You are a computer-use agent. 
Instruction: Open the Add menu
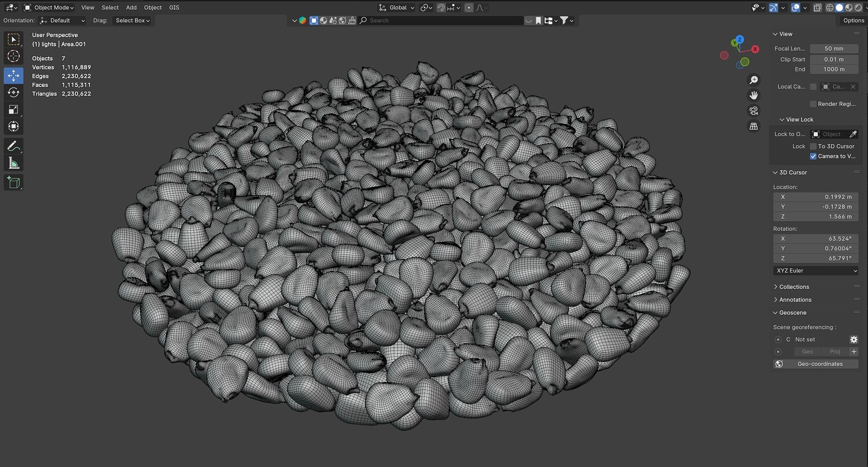click(131, 8)
